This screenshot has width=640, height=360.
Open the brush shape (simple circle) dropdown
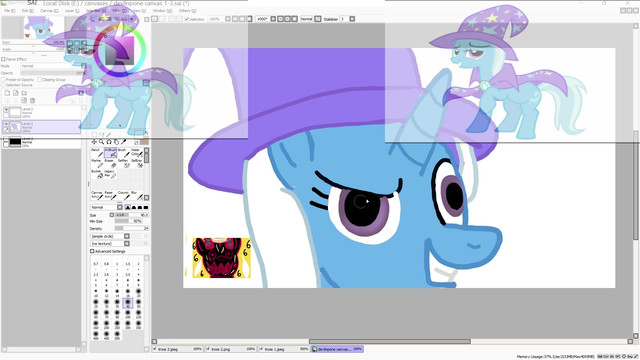point(127,236)
